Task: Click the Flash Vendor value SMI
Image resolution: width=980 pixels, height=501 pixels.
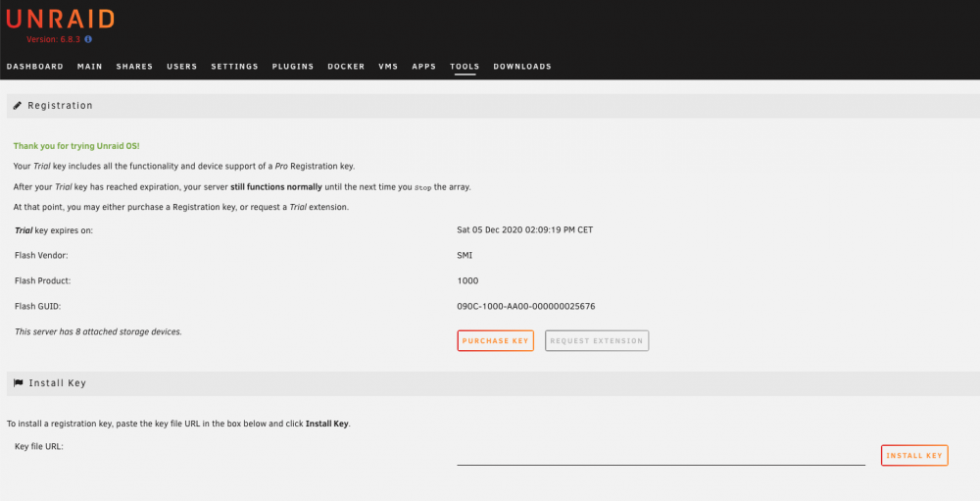Action: 465,255
